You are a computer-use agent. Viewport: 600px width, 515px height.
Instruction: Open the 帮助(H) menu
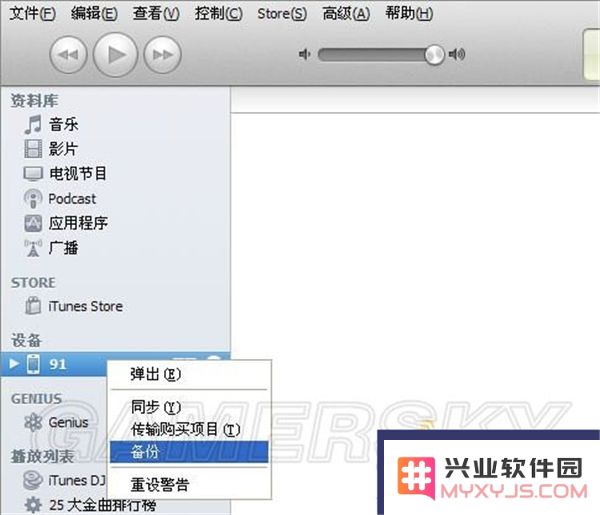[409, 14]
